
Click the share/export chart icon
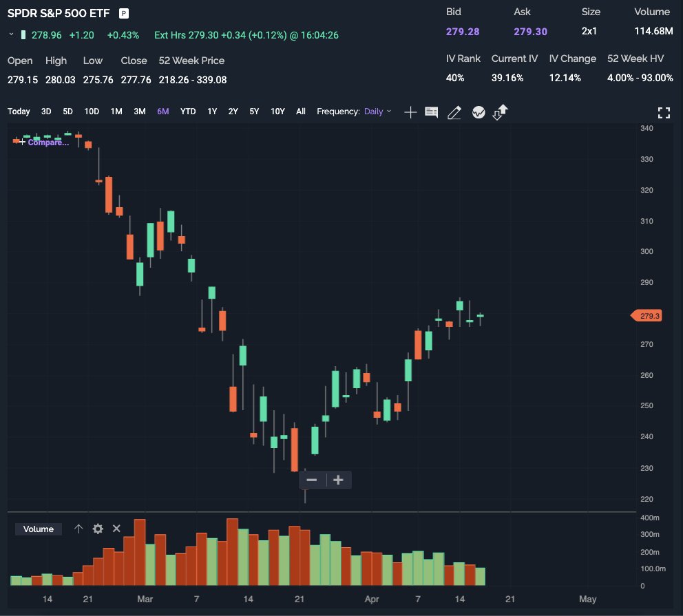pyautogui.click(x=500, y=112)
